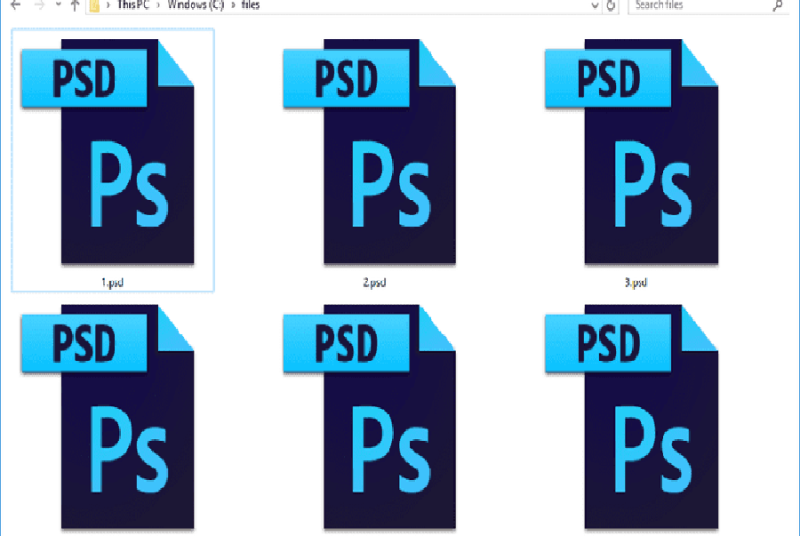
Task: Go up one folder level
Action: 75,5
